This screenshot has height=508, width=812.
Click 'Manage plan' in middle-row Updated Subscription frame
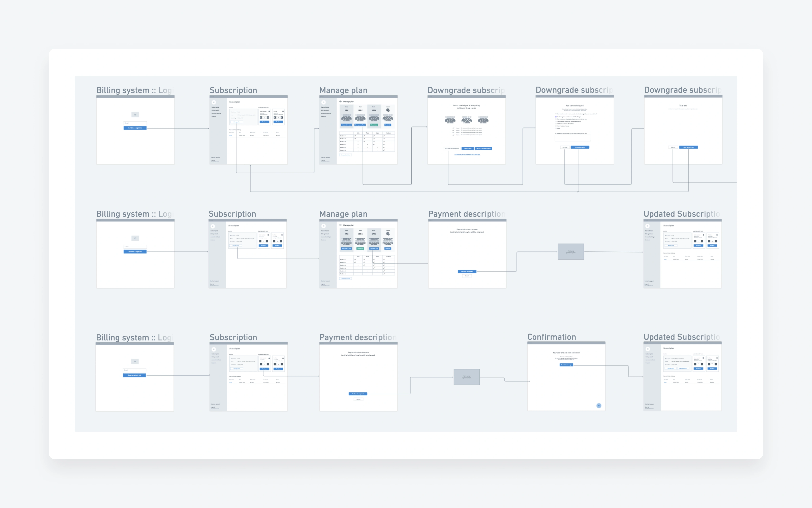(671, 246)
